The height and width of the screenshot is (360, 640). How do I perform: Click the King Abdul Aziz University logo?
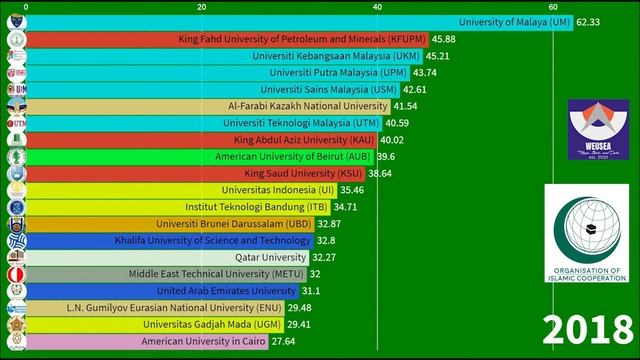(x=17, y=140)
